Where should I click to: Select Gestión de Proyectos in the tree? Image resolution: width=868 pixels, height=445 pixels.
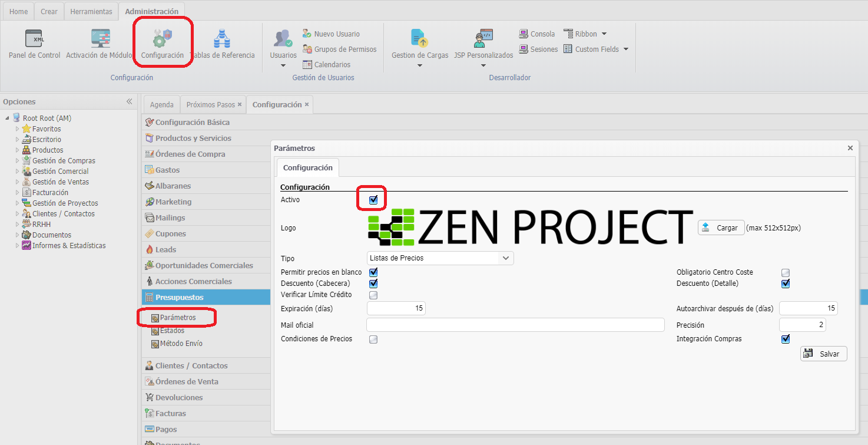pos(65,203)
